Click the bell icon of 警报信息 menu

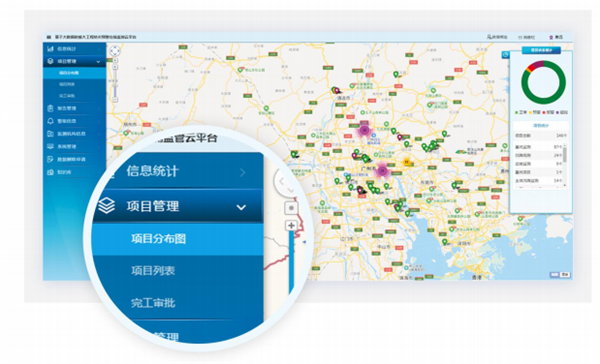(50, 121)
